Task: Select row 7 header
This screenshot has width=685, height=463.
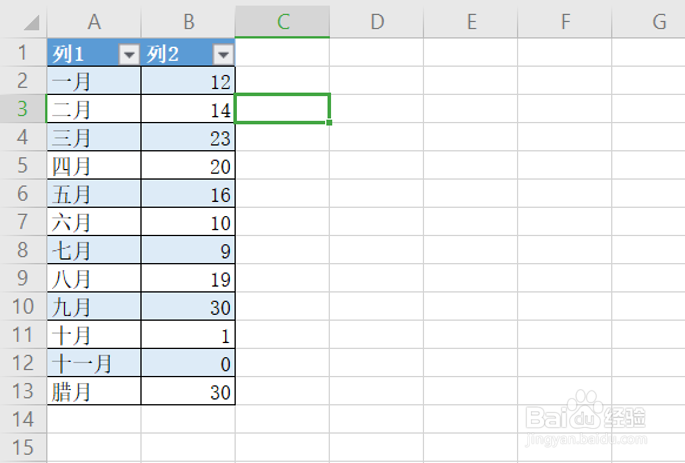Action: point(23,222)
